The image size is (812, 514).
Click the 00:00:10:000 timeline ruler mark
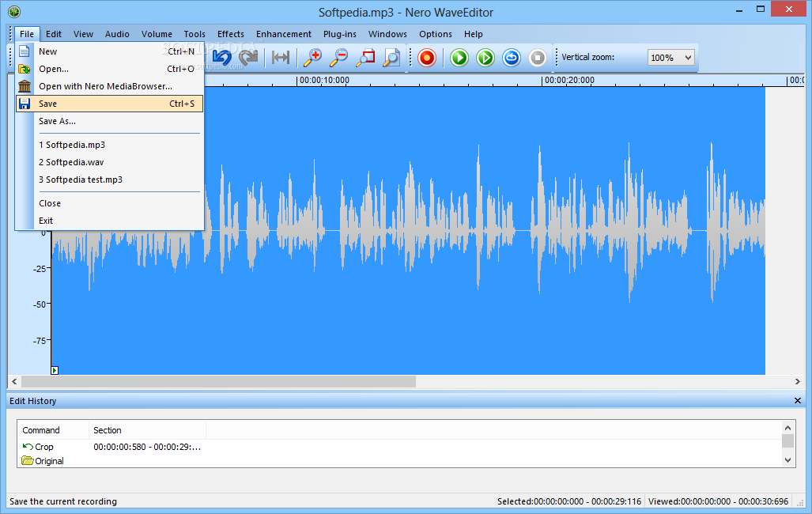pyautogui.click(x=324, y=81)
